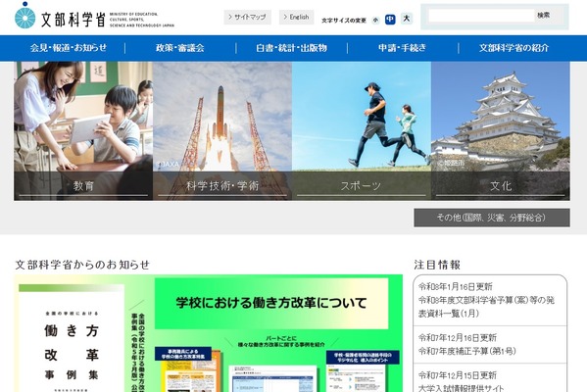The width and height of the screenshot is (587, 392).
Task: Click the 令和7年12月15日更新 date text
Action: pos(458,375)
